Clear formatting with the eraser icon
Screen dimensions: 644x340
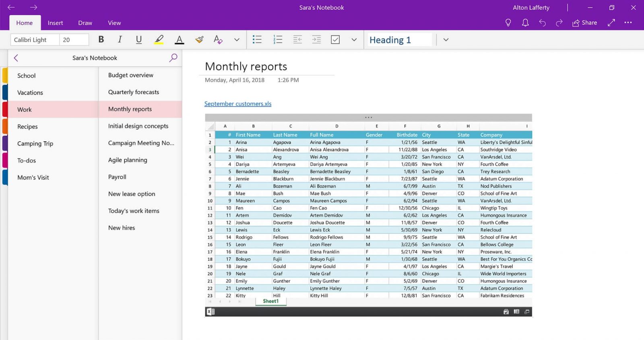218,39
